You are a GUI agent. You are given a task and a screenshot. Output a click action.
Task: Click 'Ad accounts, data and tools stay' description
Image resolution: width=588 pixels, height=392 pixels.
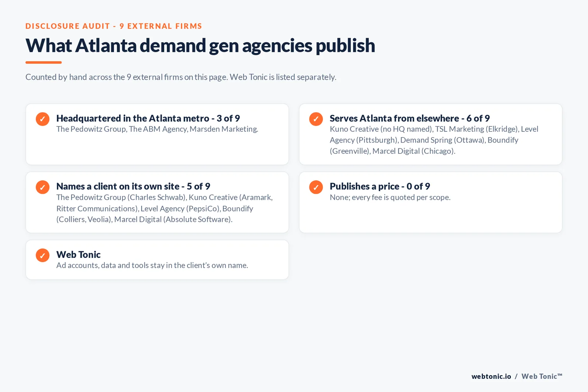152,265
